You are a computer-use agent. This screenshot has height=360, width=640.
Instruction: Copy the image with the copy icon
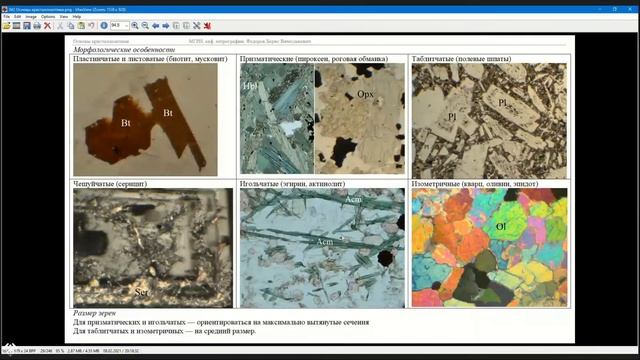pos(71,26)
